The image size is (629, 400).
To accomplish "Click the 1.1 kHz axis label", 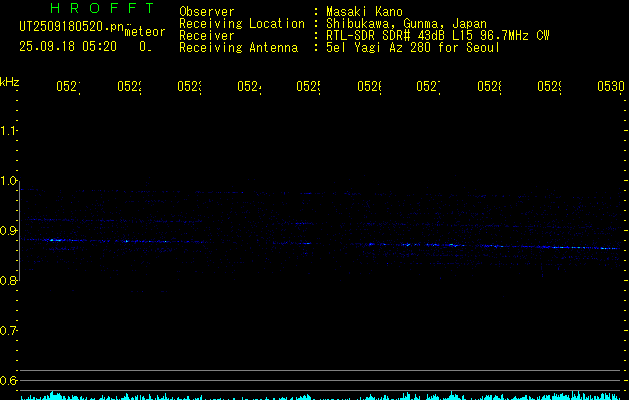I will click(8, 130).
